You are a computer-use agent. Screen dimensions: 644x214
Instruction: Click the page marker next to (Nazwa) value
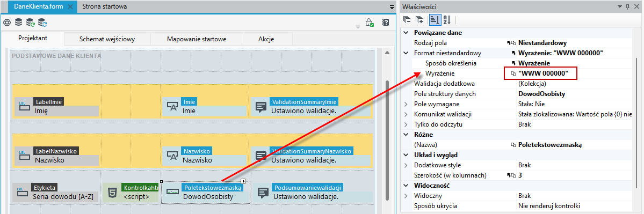click(x=513, y=145)
